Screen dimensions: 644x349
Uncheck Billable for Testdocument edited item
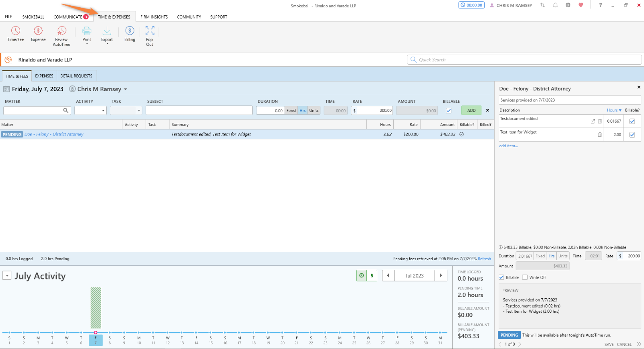point(632,121)
